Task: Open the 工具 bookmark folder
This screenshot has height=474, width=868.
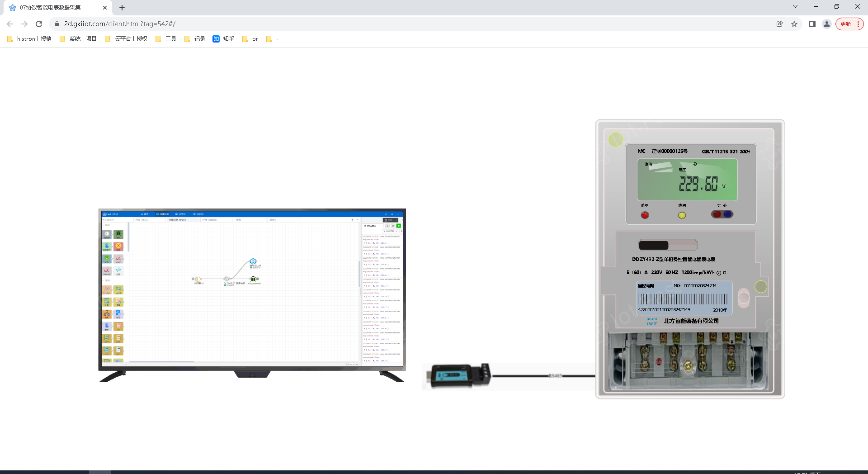Action: pos(166,39)
